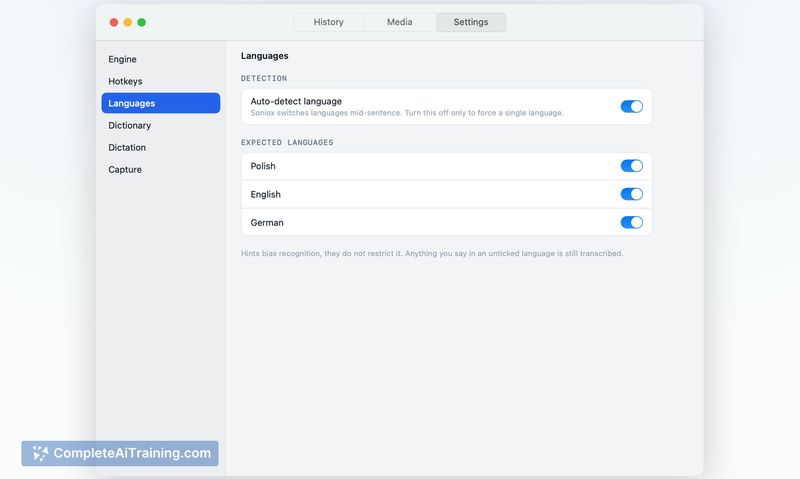
Task: Turn off Auto-detect language switch
Action: pyautogui.click(x=632, y=107)
